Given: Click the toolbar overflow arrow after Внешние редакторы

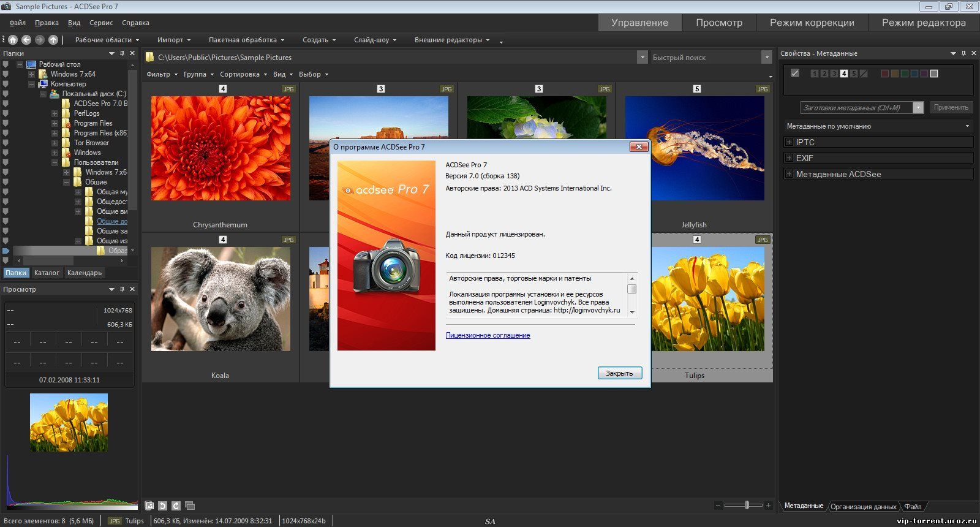Looking at the screenshot, I should 501,42.
